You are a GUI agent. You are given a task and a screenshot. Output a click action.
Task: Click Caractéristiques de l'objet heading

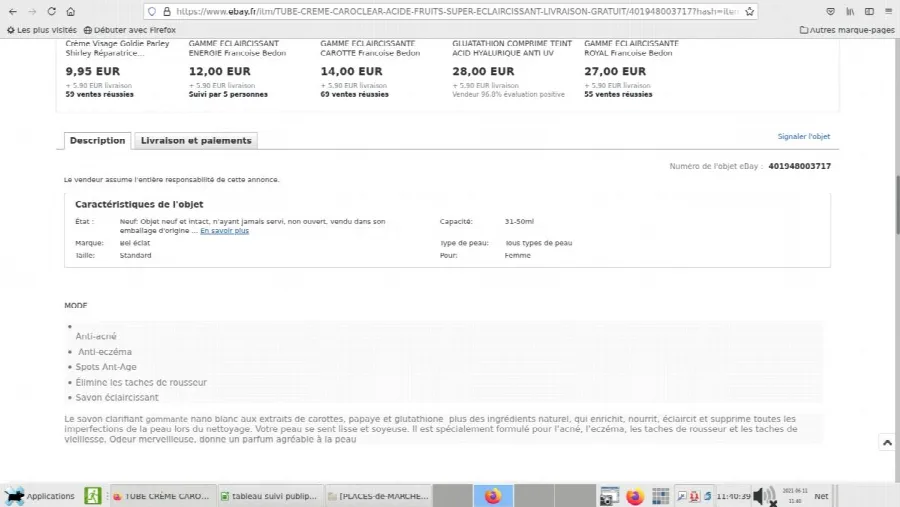click(x=139, y=204)
